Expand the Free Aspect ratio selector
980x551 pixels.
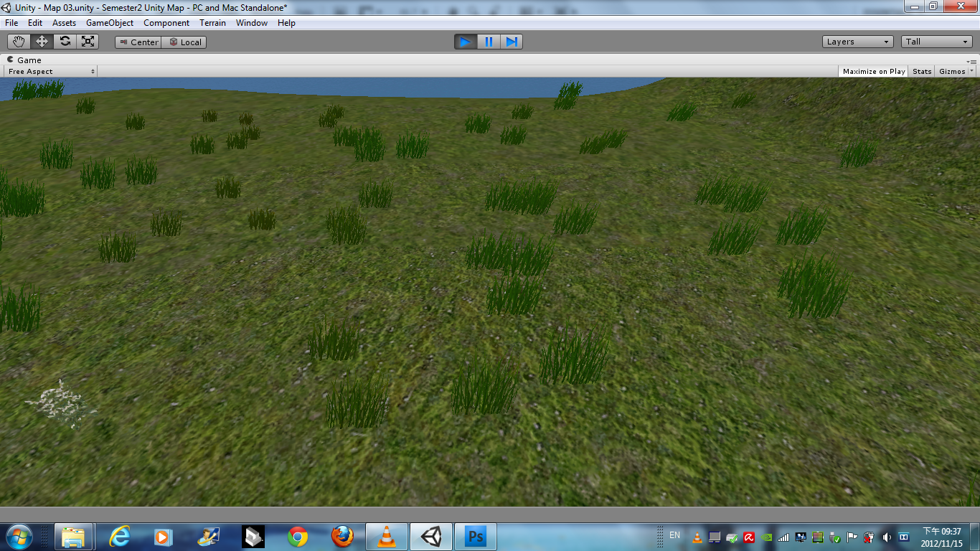point(49,71)
